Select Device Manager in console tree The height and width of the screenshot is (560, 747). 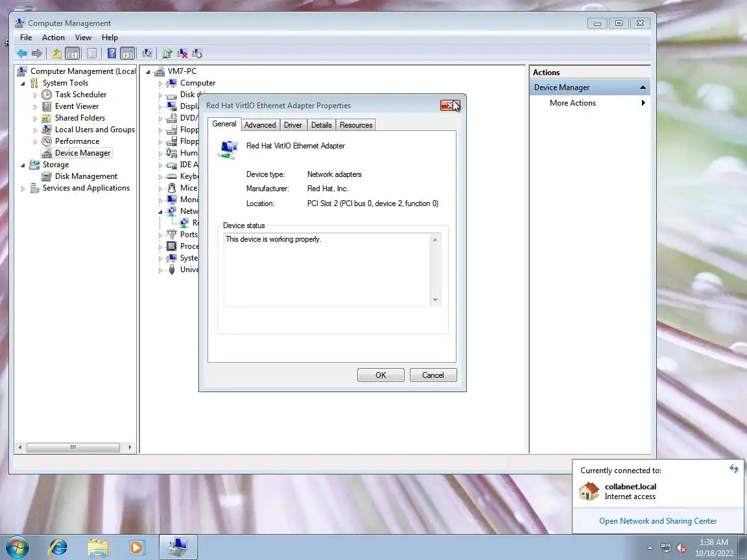82,153
